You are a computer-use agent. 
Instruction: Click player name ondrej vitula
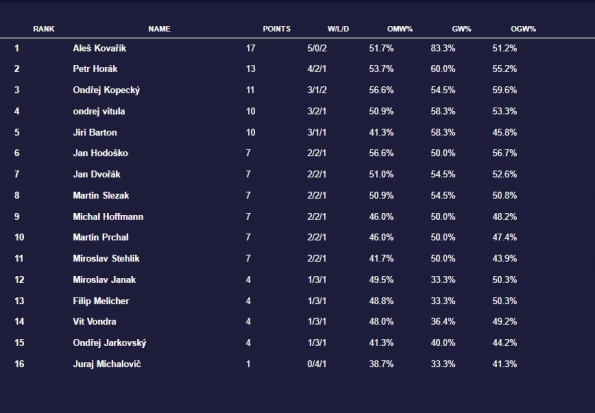coord(99,112)
